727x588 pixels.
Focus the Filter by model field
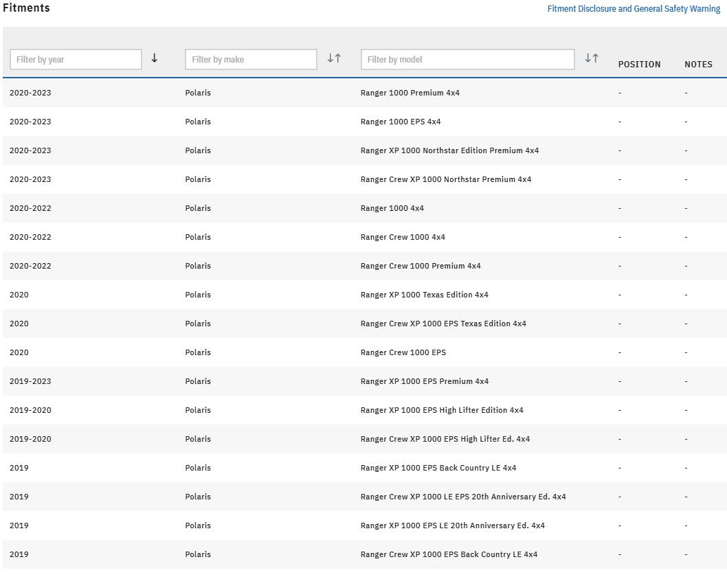(467, 60)
